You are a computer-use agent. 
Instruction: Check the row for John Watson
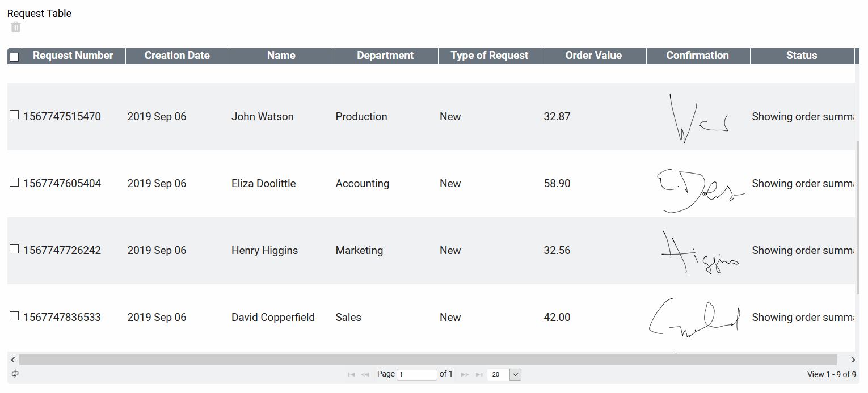coord(15,115)
